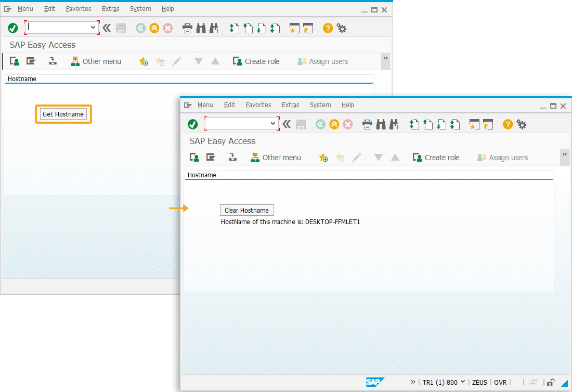Collapse command field chevrons in front window
The height and width of the screenshot is (392, 572).
[x=287, y=124]
